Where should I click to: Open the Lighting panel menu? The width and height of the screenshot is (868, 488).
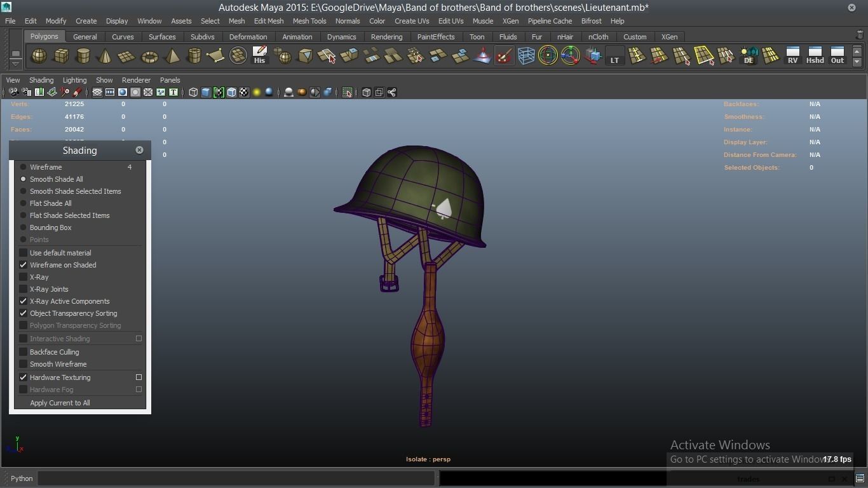pyautogui.click(x=74, y=80)
